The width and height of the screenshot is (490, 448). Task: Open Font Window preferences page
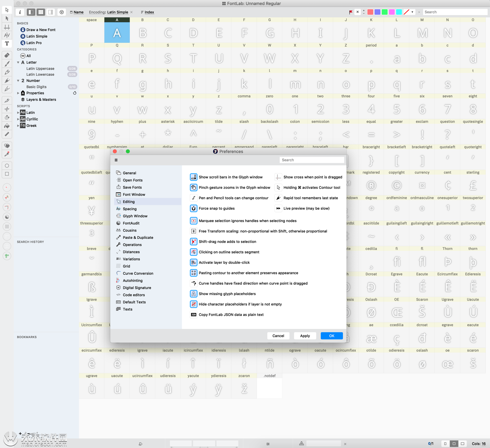[134, 194]
